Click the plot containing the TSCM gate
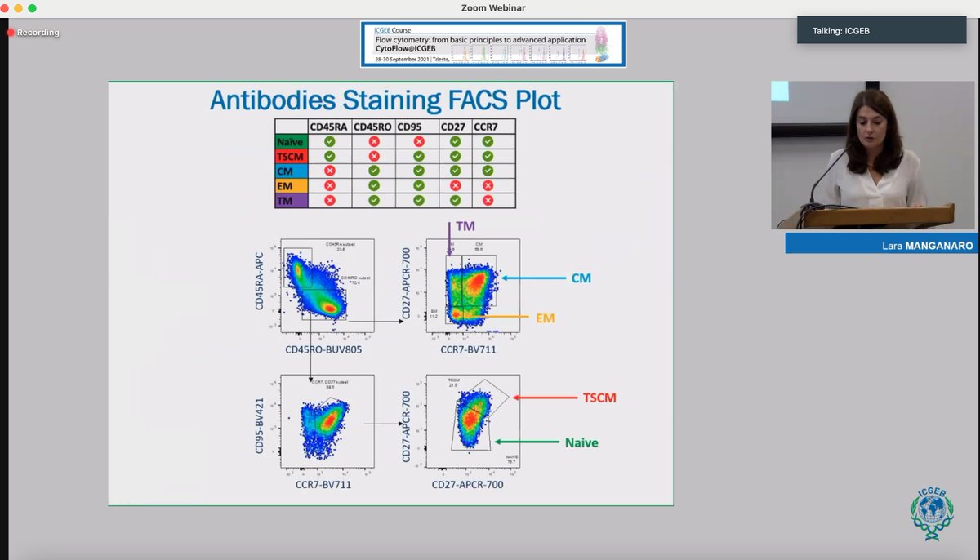 pyautogui.click(x=473, y=421)
